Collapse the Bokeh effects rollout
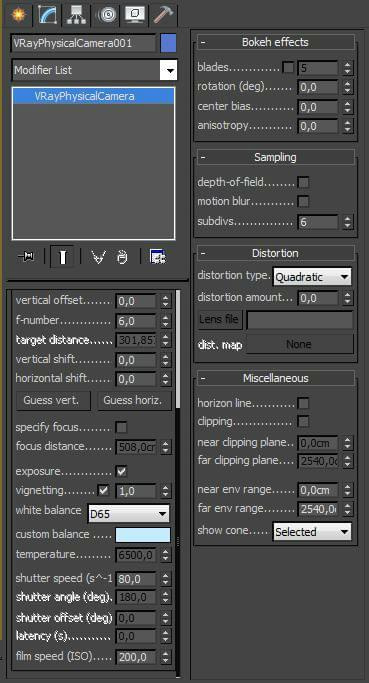The height and width of the screenshot is (683, 369). (x=275, y=42)
